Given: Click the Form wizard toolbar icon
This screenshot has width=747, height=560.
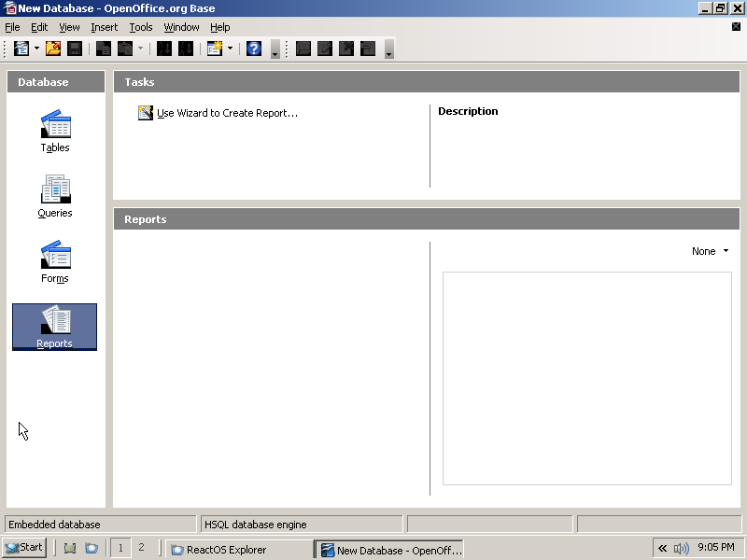Looking at the screenshot, I should coord(215,49).
